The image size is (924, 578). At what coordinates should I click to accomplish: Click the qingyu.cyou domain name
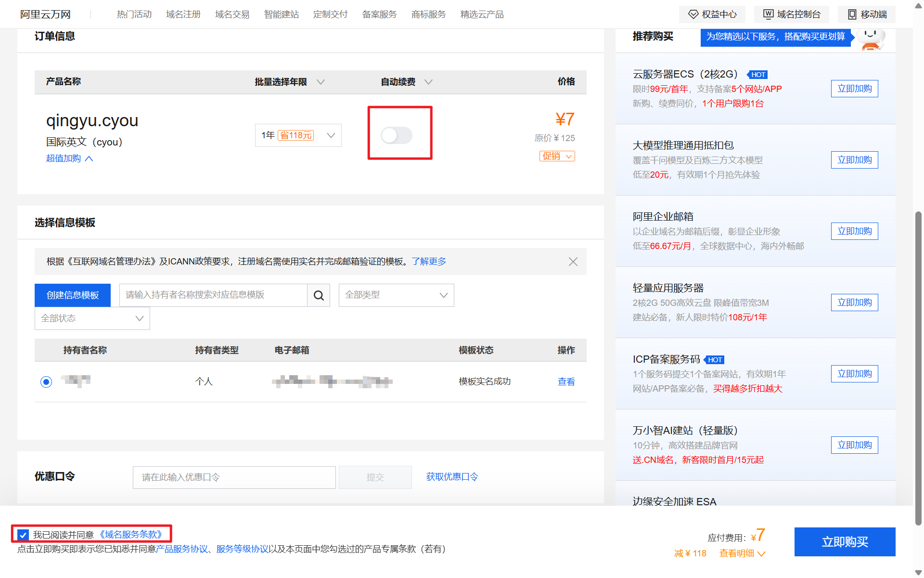point(92,120)
